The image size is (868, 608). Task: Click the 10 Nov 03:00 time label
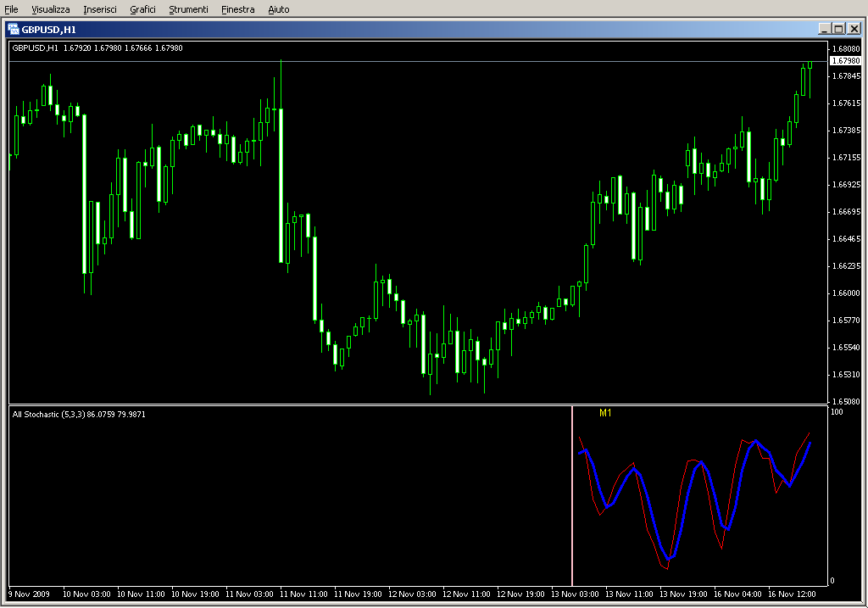(86, 594)
